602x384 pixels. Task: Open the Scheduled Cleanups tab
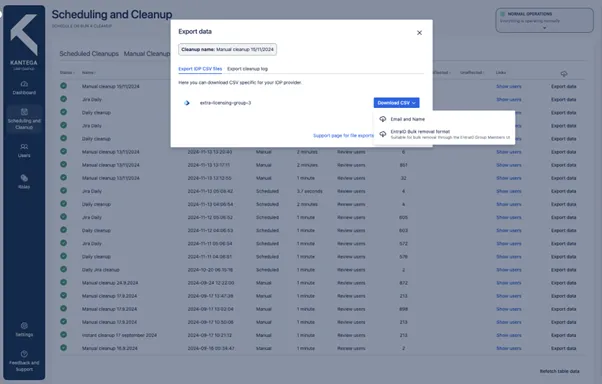89,54
